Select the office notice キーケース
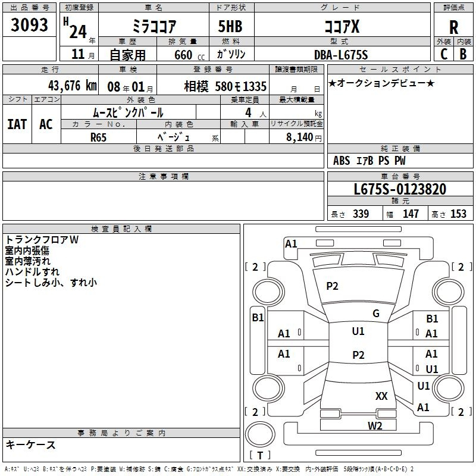Screen dimensions: 476x476 tap(30, 444)
